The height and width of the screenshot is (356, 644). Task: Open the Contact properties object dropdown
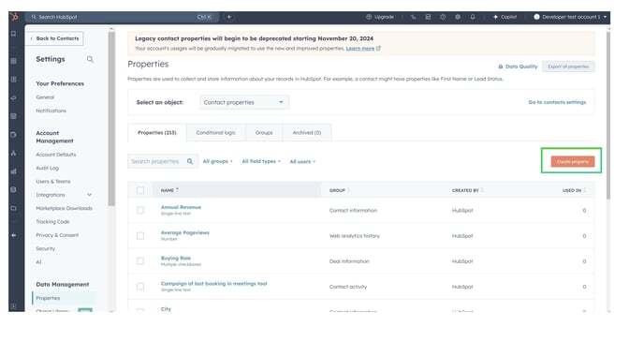pyautogui.click(x=244, y=102)
